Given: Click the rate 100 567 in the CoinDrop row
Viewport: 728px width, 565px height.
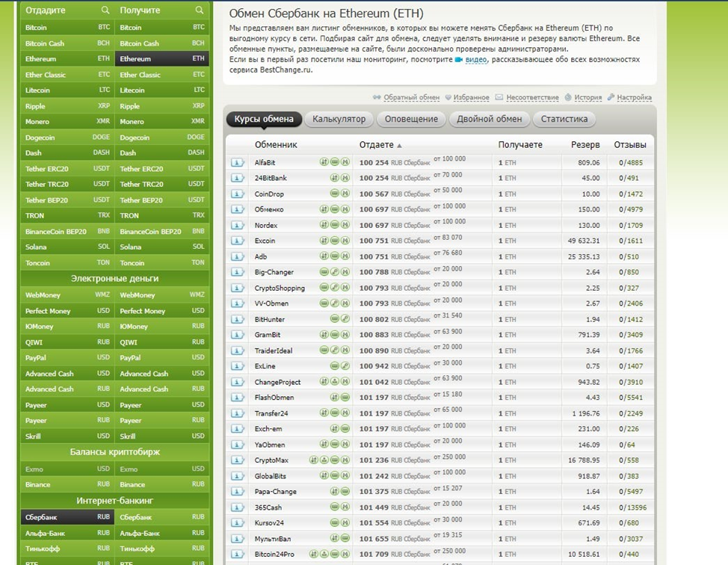Looking at the screenshot, I should click(x=374, y=194).
